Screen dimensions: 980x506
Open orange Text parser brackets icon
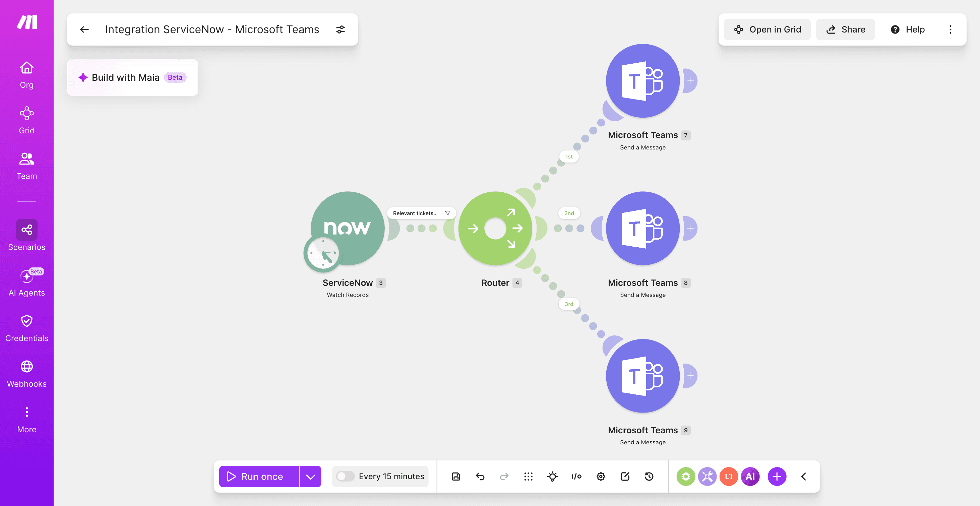[x=729, y=476]
